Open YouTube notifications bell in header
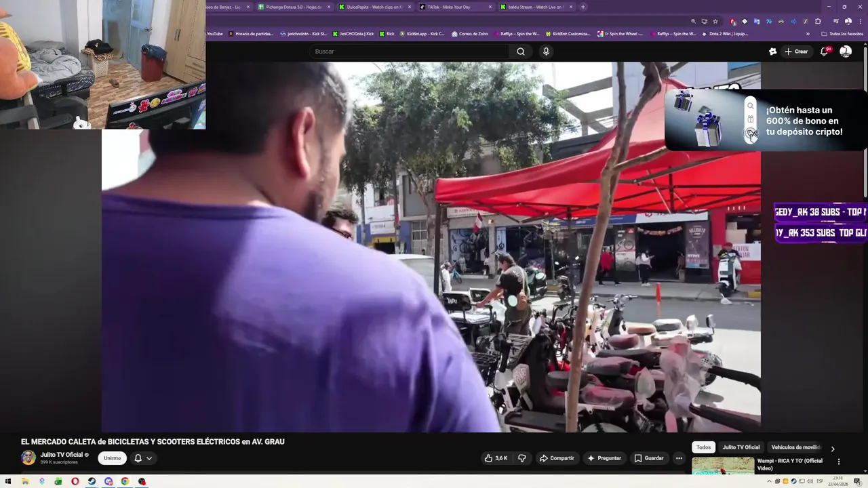868x488 pixels. 825,52
